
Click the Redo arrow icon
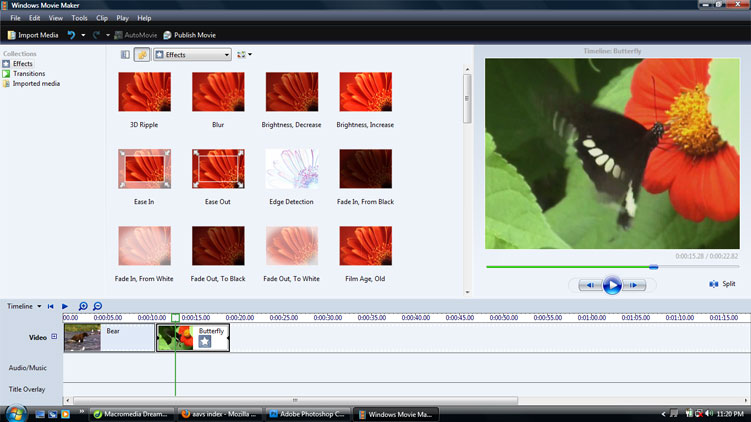click(96, 35)
